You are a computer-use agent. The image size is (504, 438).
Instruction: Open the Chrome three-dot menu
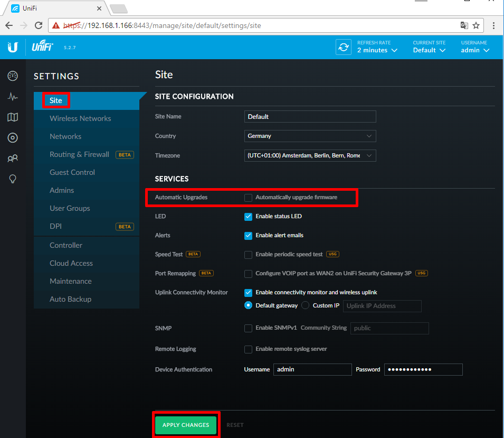tap(494, 25)
